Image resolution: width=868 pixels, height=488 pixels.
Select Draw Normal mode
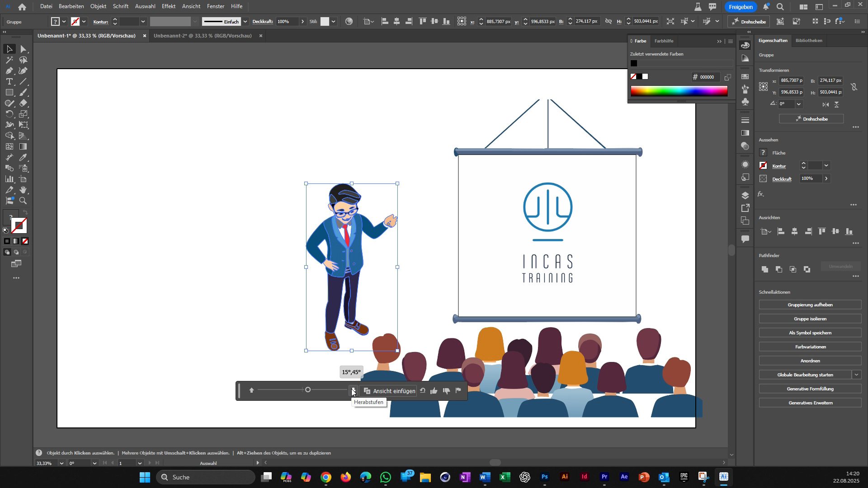coord(7,252)
